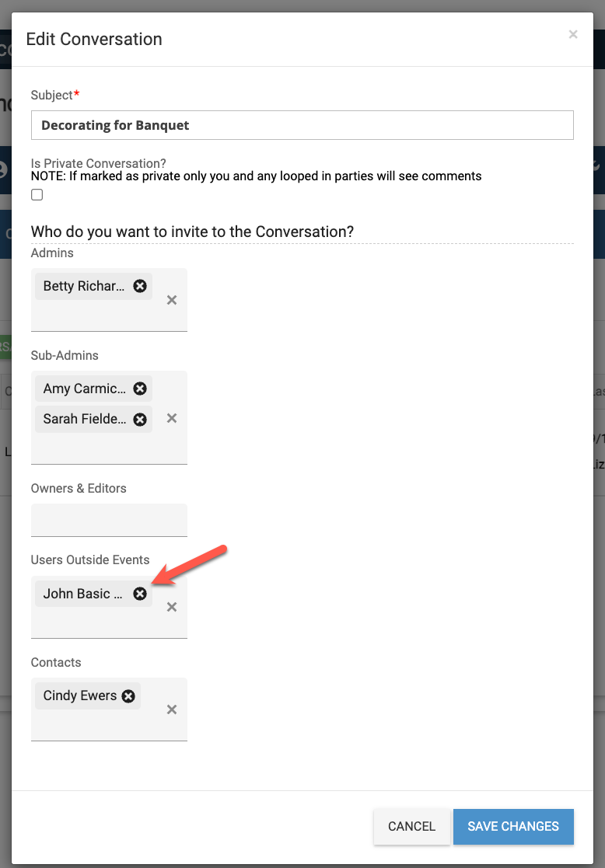
Task: Clear all Admins selections
Action: pos(172,300)
